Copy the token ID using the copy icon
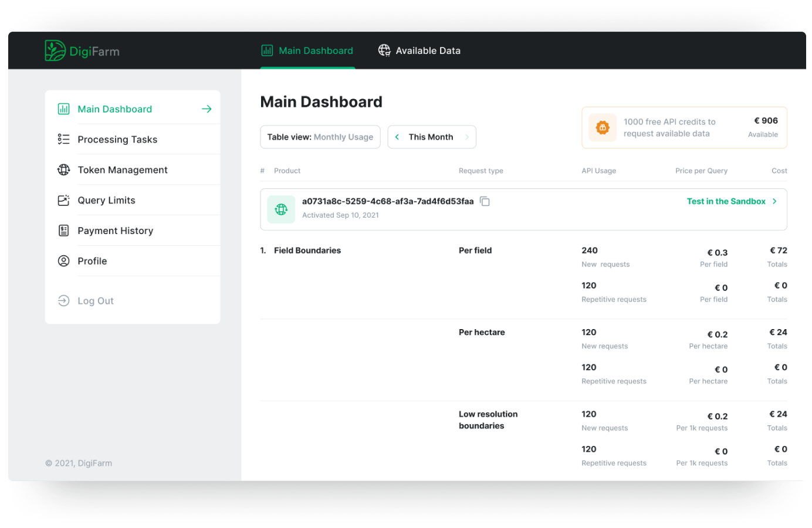The height and width of the screenshot is (528, 812). point(485,201)
